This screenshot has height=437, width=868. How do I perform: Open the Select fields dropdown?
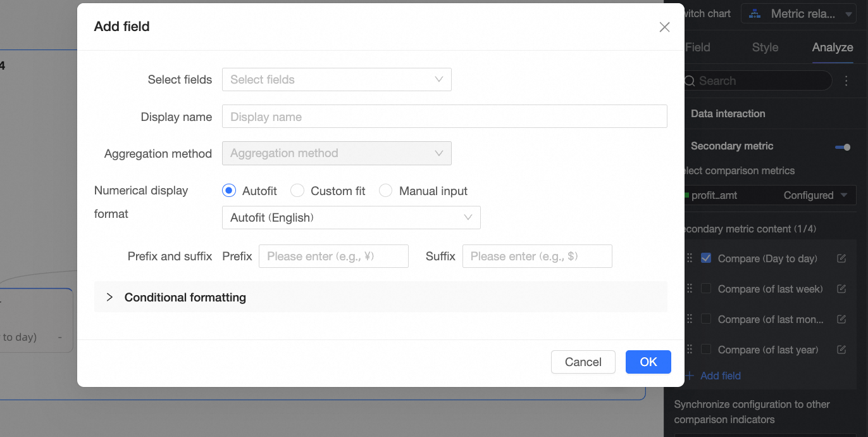[337, 80]
